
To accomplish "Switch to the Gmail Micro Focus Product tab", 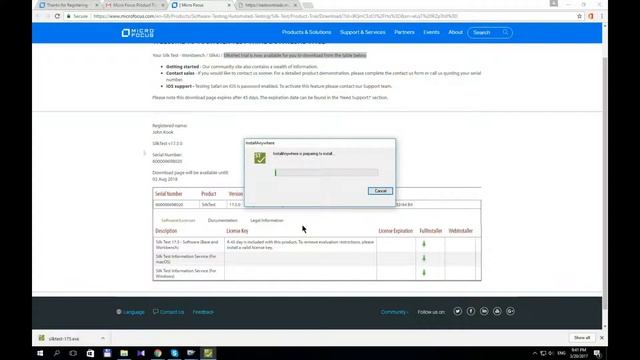I will 135,5.
